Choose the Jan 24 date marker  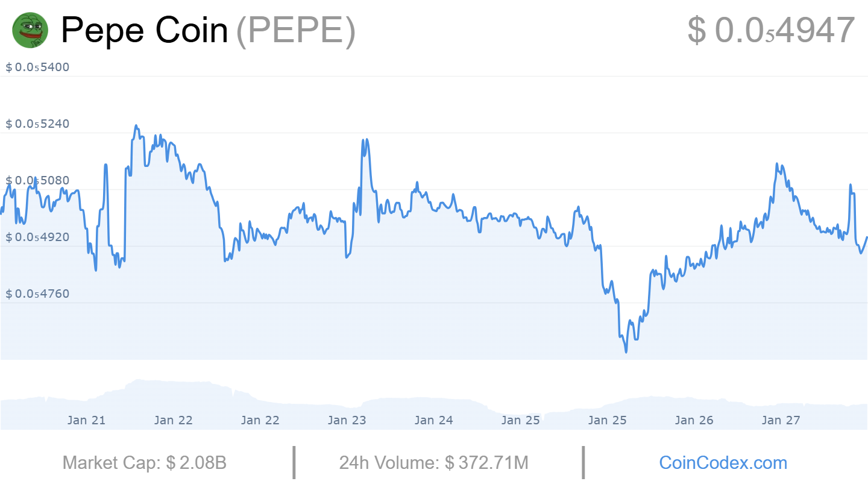tap(433, 420)
